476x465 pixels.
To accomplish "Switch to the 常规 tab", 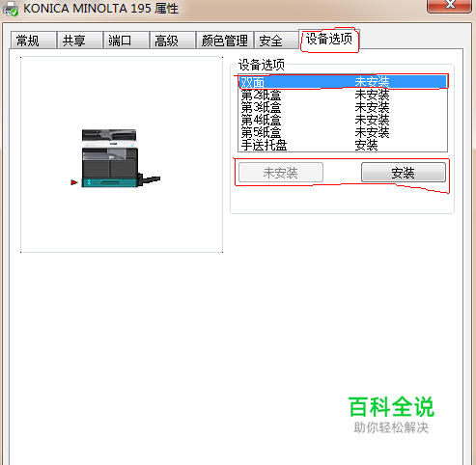I will click(34, 41).
